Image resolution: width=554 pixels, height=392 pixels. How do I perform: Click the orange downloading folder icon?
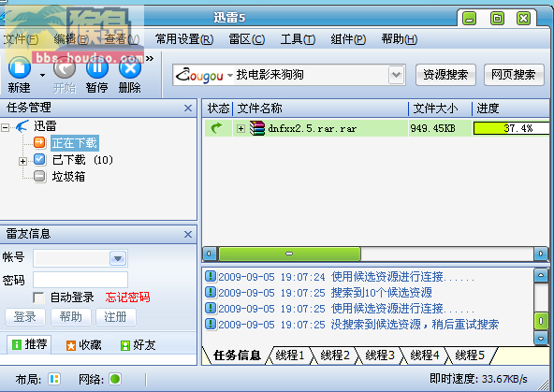[x=39, y=142]
